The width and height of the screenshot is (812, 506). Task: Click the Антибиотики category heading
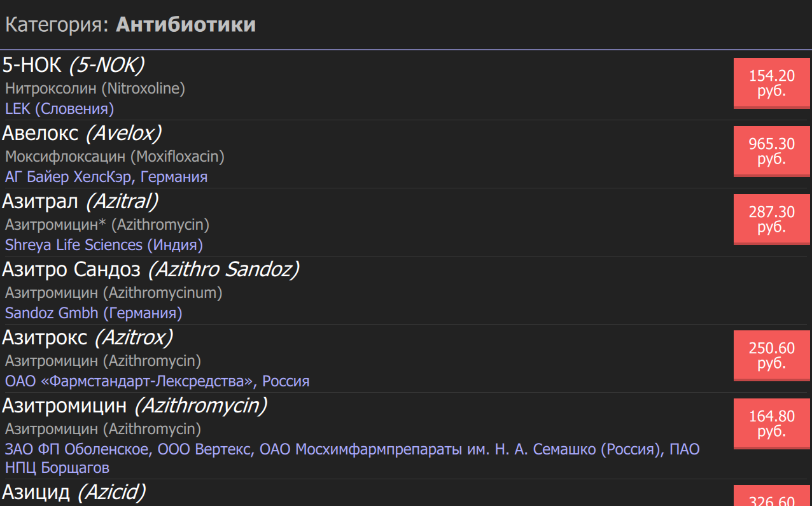[x=186, y=25]
